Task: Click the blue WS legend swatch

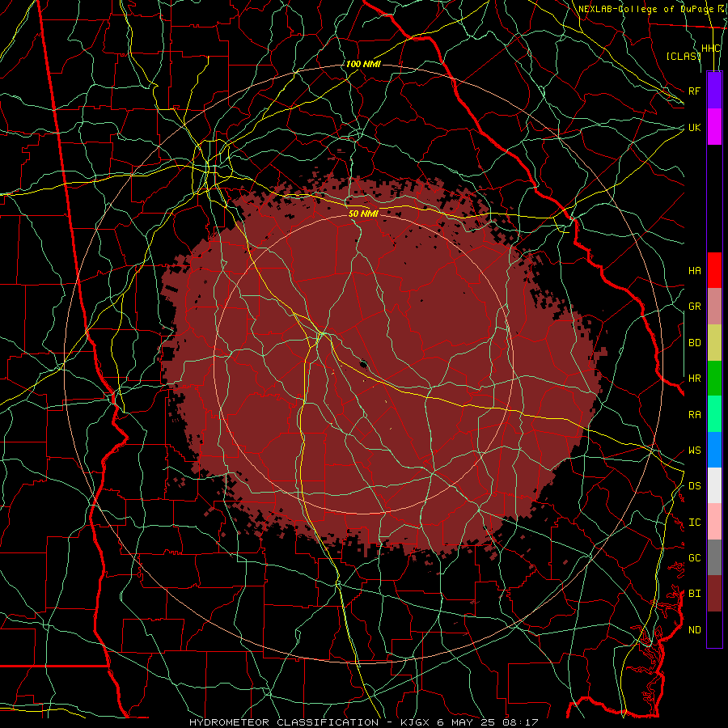Action: [714, 450]
